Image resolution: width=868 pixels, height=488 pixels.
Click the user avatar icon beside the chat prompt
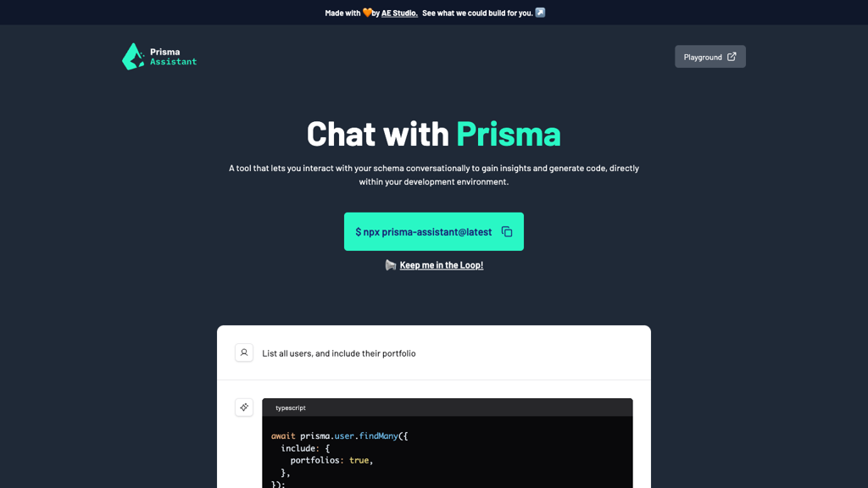click(x=244, y=352)
